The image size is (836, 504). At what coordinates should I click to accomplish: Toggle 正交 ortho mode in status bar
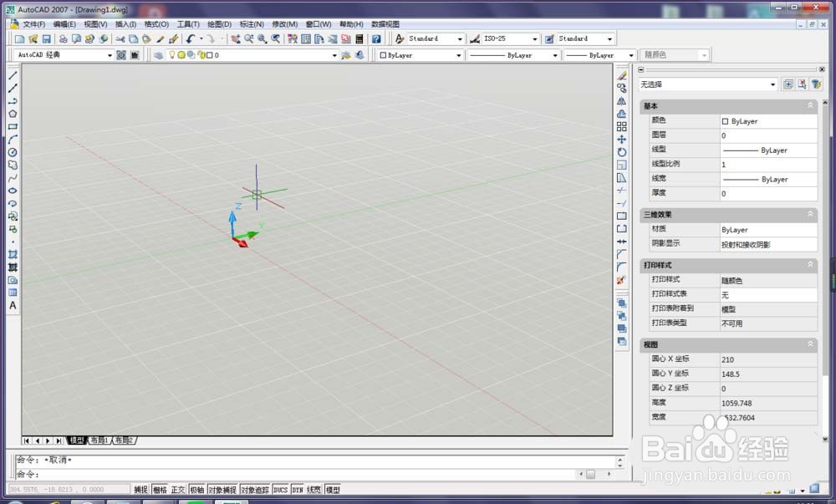[x=178, y=490]
